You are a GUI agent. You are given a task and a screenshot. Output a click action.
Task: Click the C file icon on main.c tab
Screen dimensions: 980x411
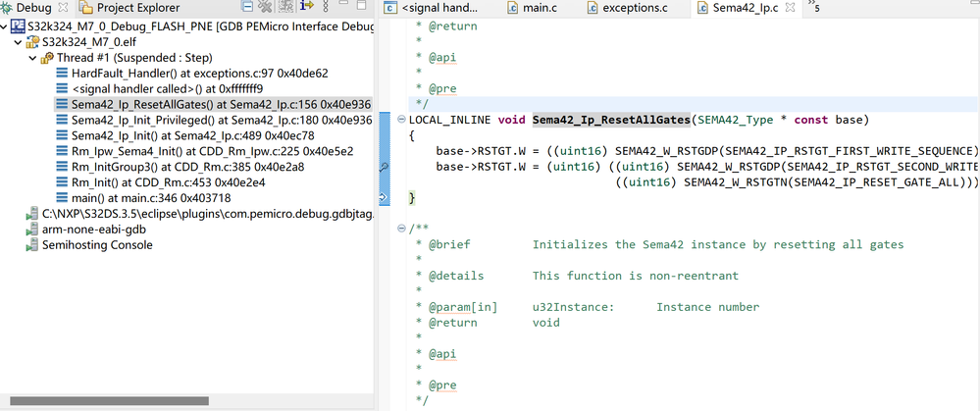click(x=512, y=8)
